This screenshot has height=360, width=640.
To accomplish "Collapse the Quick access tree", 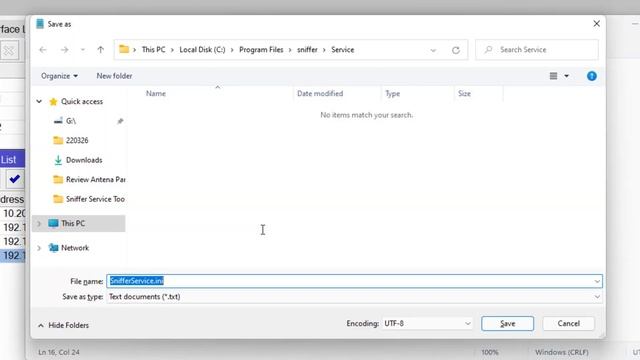I will (39, 101).
